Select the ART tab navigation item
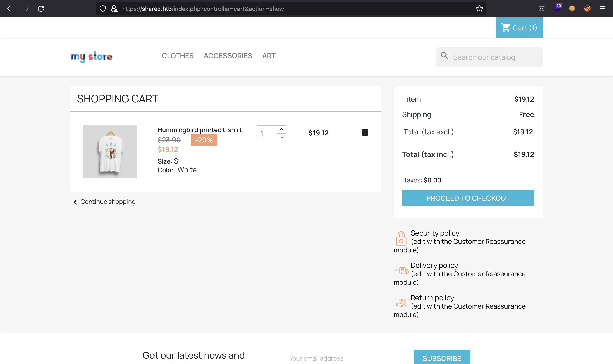This screenshot has height=364, width=613. (269, 55)
